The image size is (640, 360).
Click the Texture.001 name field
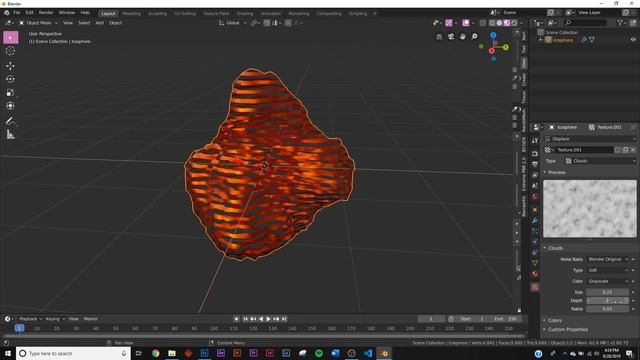tap(584, 150)
